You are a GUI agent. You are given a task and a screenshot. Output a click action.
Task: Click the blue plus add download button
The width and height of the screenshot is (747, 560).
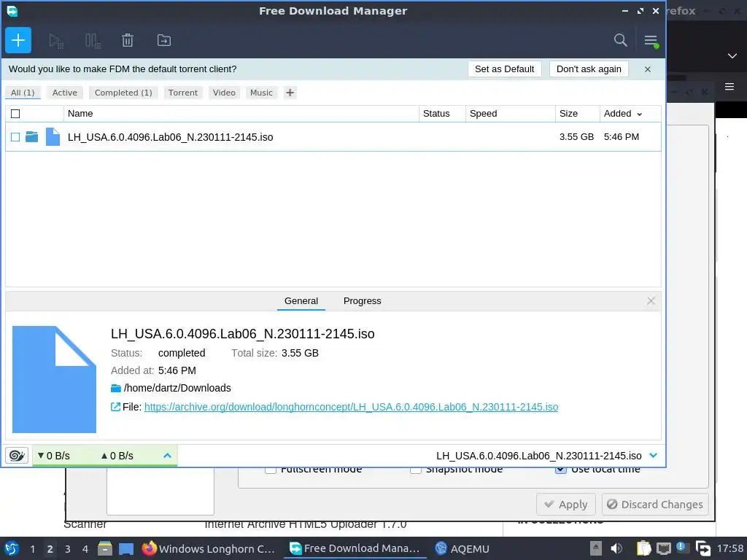click(x=18, y=40)
